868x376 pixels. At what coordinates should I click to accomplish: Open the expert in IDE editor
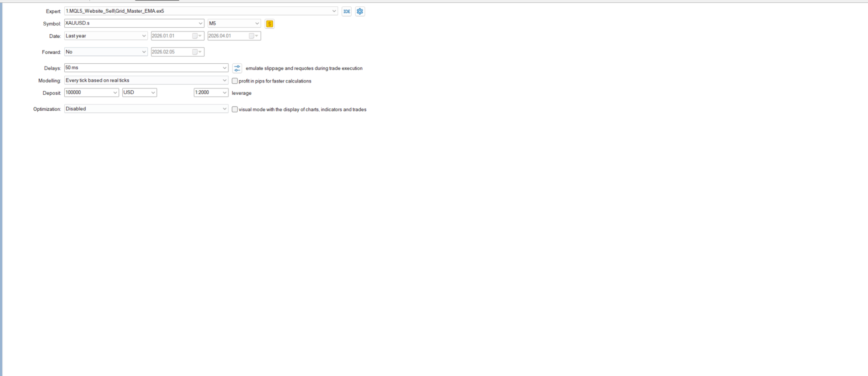pos(347,11)
